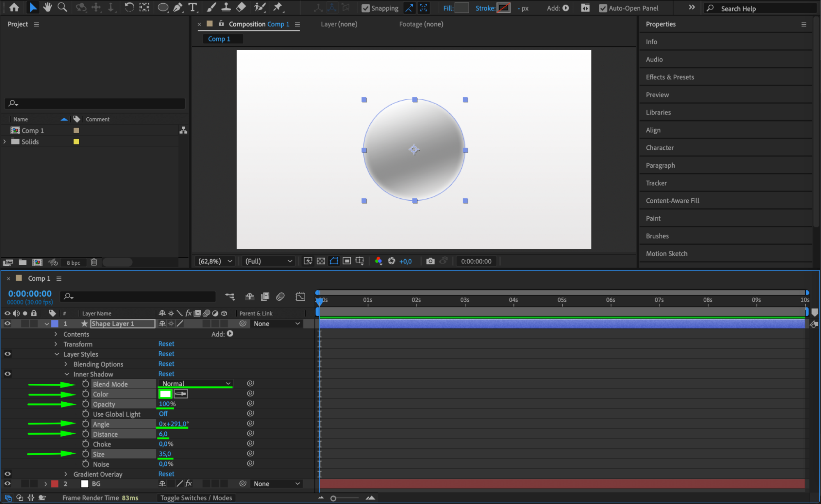
Task: Pick the Puppet Pin tool
Action: pos(278,7)
